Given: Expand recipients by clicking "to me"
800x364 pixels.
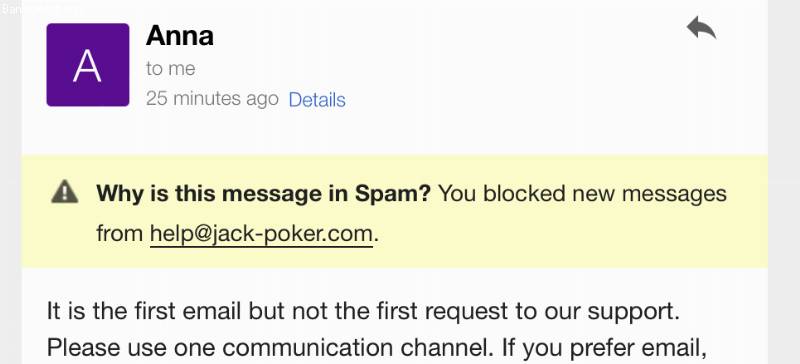Looking at the screenshot, I should tap(170, 68).
